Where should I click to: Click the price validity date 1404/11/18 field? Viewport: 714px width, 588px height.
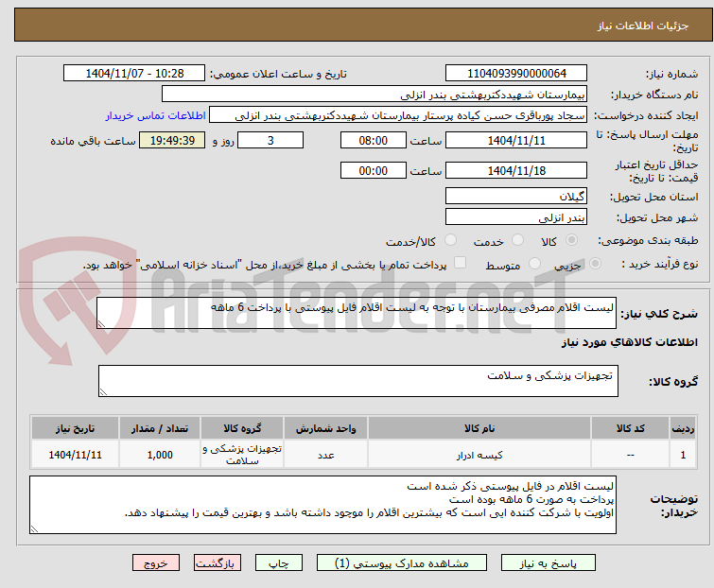point(516,170)
